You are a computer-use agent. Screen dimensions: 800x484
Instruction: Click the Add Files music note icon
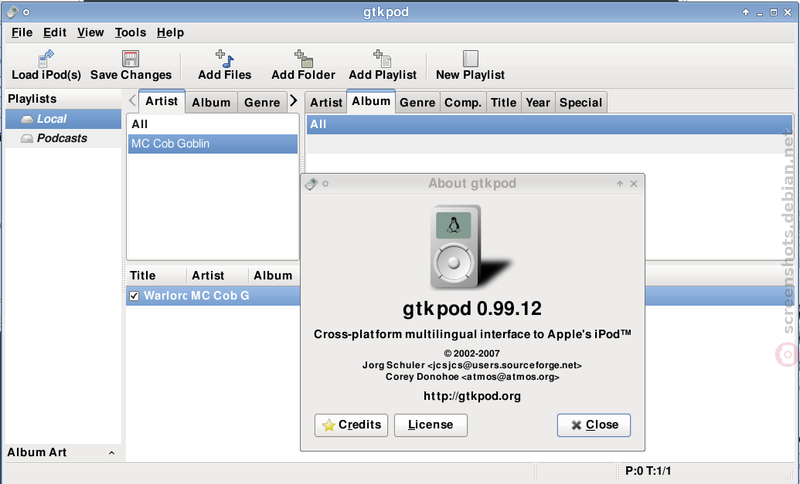coord(224,58)
